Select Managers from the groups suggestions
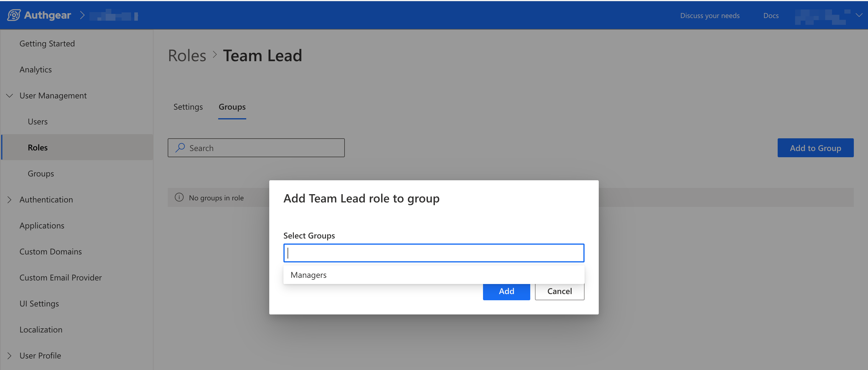 coord(308,275)
